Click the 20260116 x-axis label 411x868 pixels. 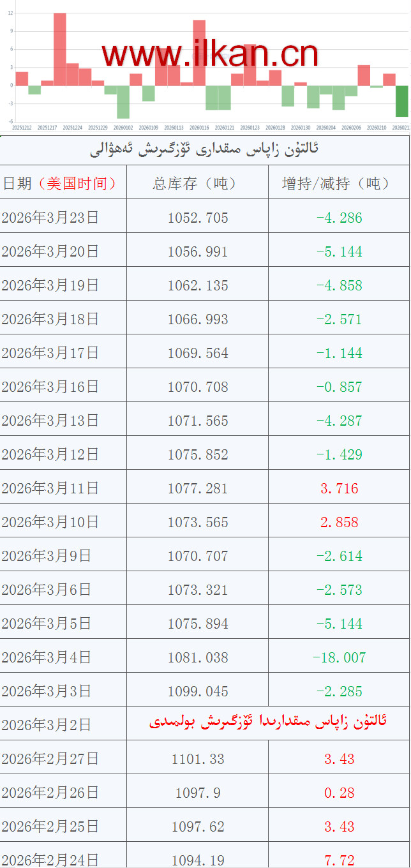click(x=199, y=128)
